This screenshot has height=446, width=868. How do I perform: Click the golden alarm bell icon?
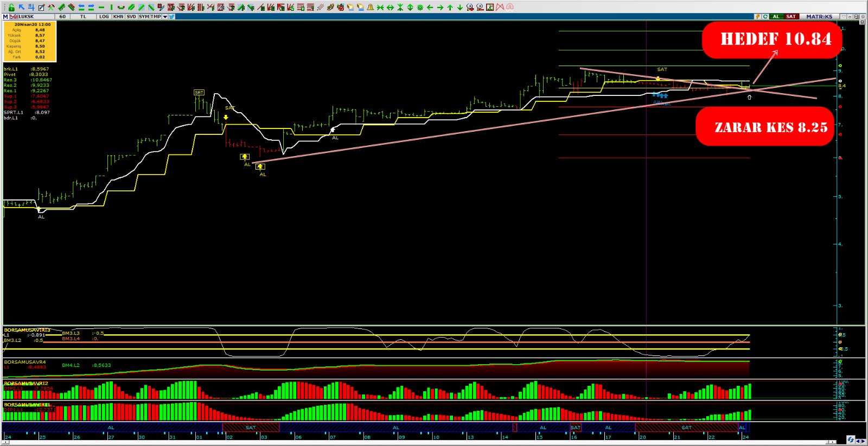coord(370,8)
